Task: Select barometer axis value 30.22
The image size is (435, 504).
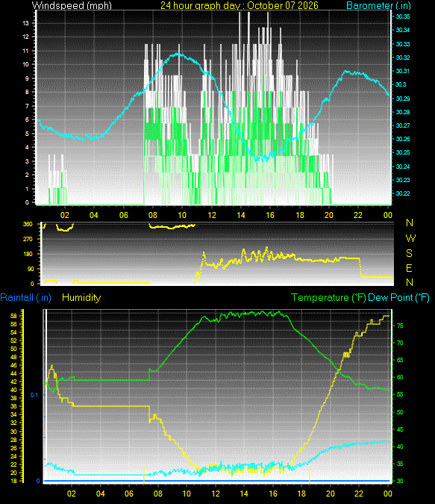Action: click(x=403, y=193)
